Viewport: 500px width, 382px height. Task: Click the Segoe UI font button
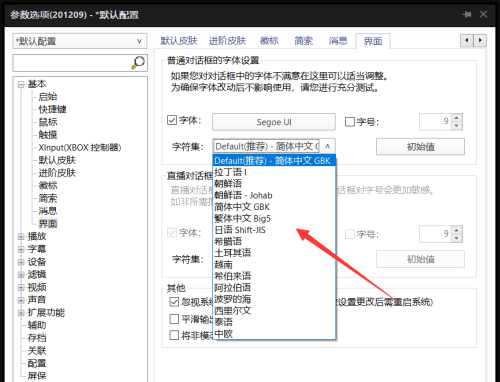pyautogui.click(x=274, y=122)
